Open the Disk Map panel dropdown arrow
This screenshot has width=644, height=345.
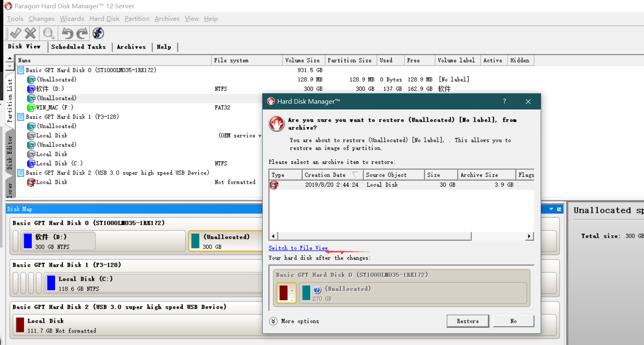[551, 209]
